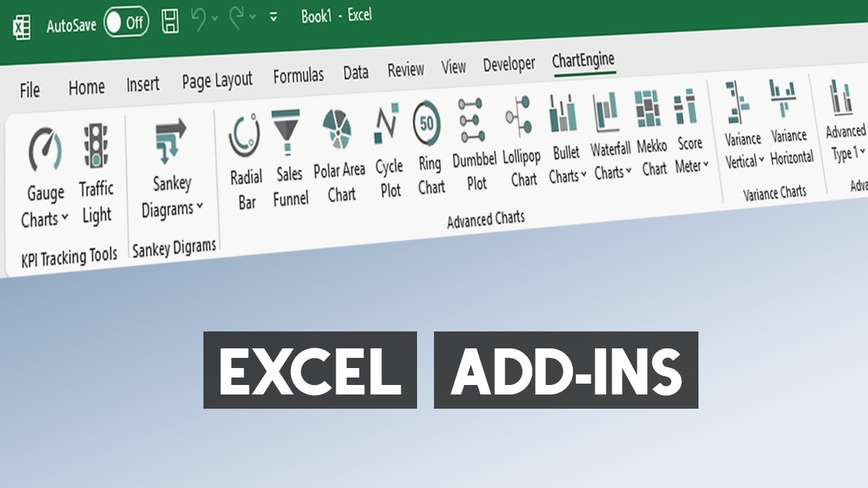Insert a Lollipop Chart
Screen dimensions: 868x488
tap(521, 142)
